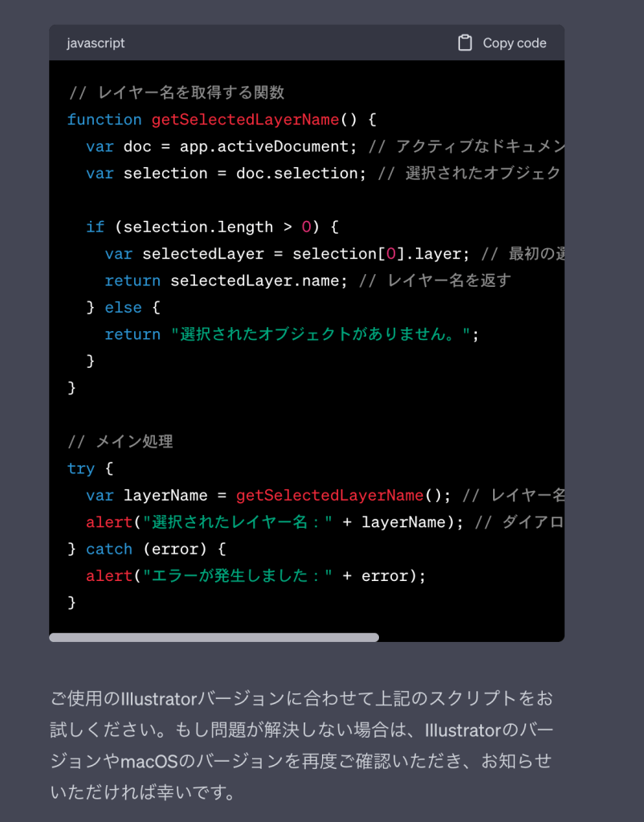Viewport: 644px width, 822px height.
Task: Click the code block's horizontal scrollbar thumb
Action: click(x=214, y=637)
